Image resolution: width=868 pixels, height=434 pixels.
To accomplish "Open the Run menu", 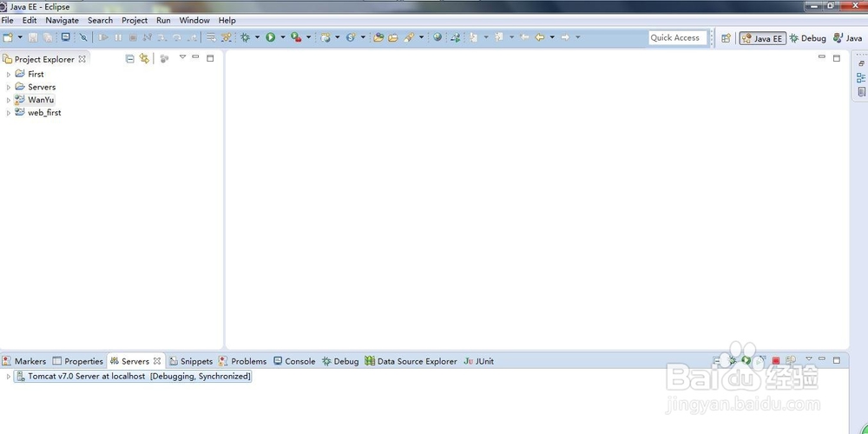I will (163, 21).
